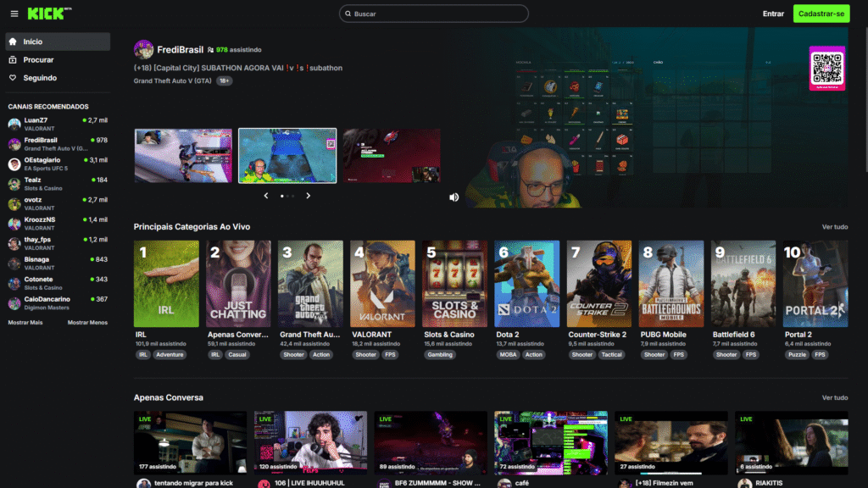
Task: Open the PUBG Mobile category card
Action: [x=671, y=283]
